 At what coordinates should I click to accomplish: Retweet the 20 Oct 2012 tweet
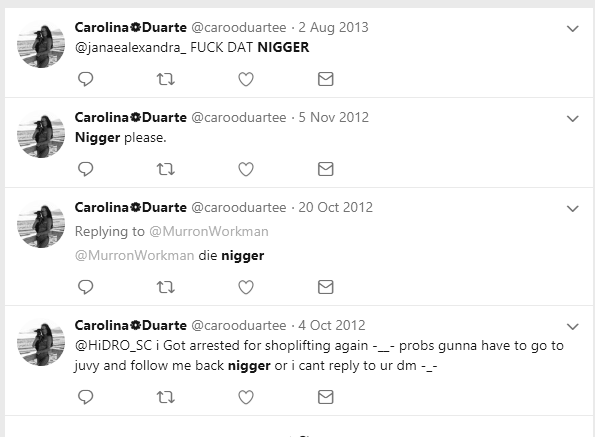coord(166,287)
